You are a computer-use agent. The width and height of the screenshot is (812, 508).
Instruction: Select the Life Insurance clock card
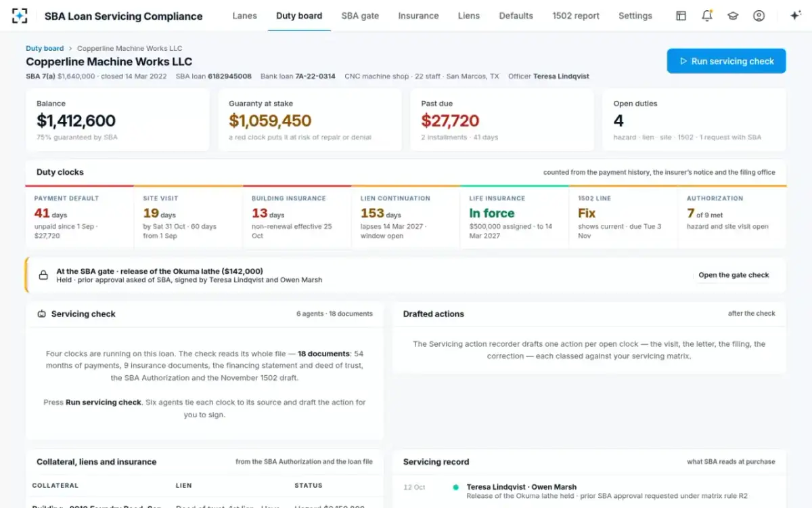pos(514,217)
